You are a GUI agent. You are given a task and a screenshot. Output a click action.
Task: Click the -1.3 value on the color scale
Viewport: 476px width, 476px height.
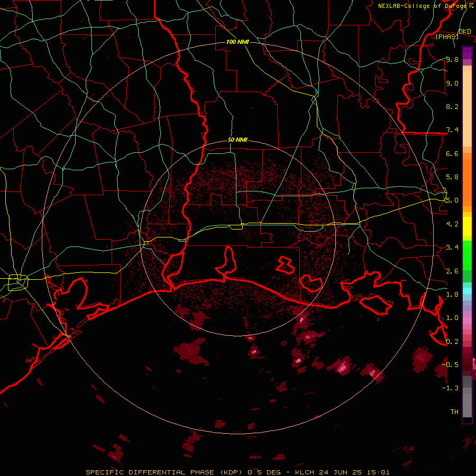click(450, 388)
